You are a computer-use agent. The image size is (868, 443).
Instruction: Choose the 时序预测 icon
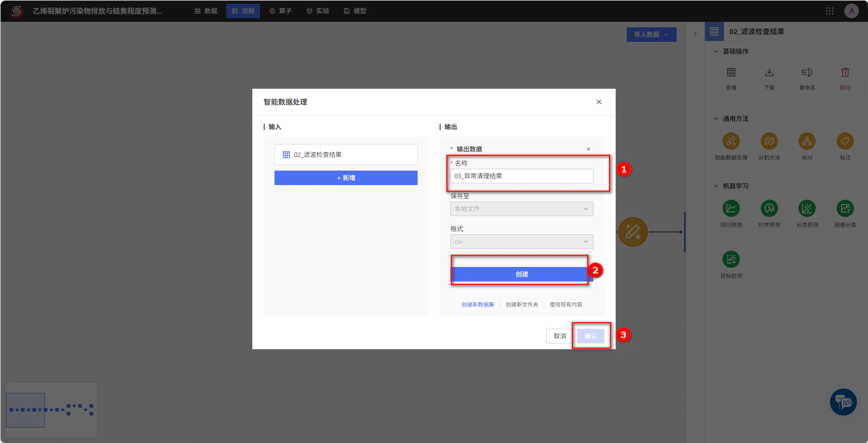coord(769,208)
